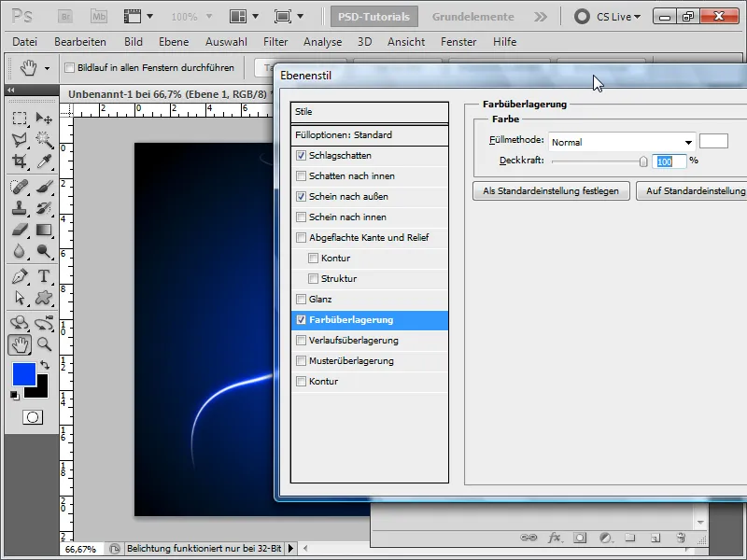Open the Filter menu
The image size is (747, 560).
coord(275,42)
